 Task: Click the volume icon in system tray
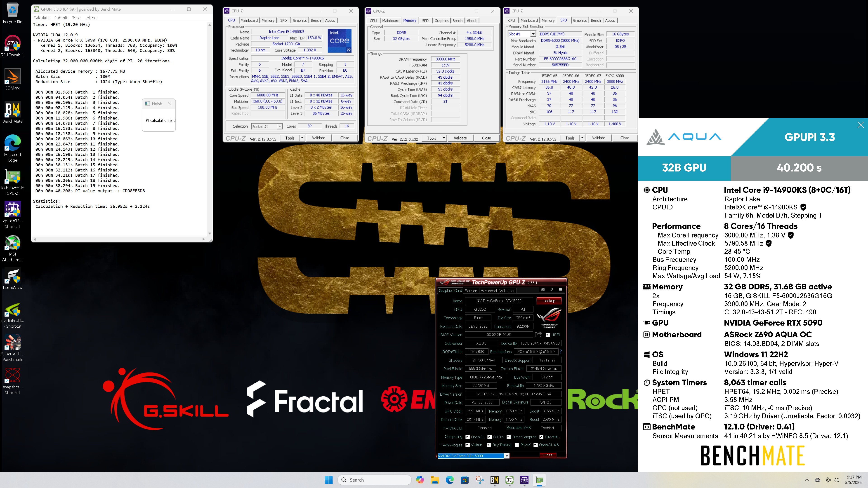click(837, 480)
